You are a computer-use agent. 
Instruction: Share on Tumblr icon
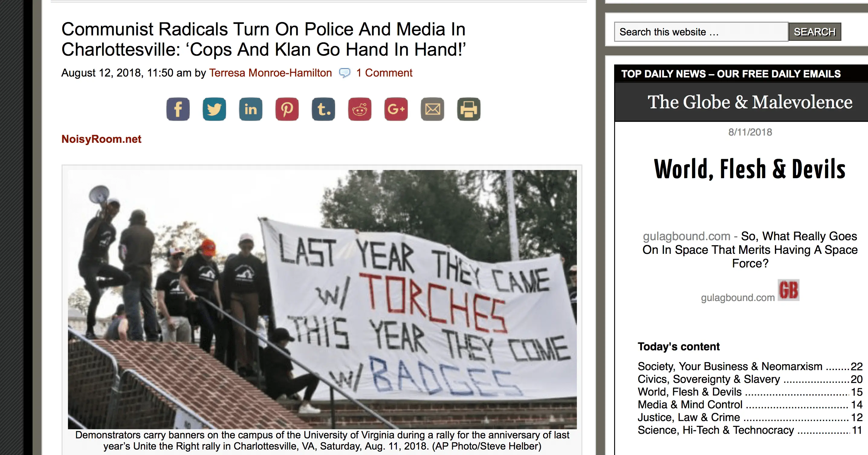click(323, 109)
